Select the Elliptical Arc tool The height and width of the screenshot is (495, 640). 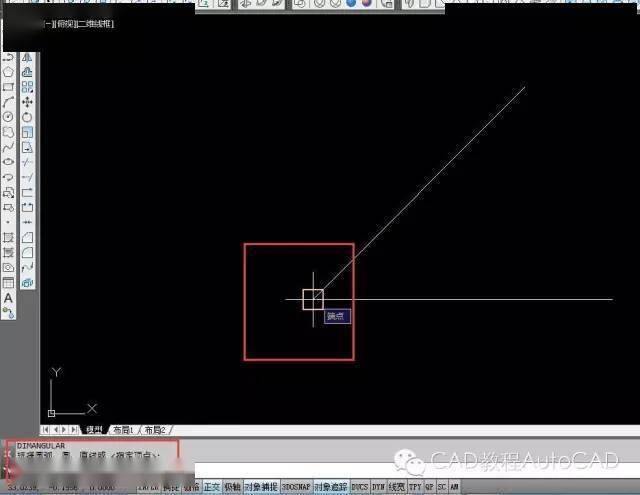tap(8, 177)
